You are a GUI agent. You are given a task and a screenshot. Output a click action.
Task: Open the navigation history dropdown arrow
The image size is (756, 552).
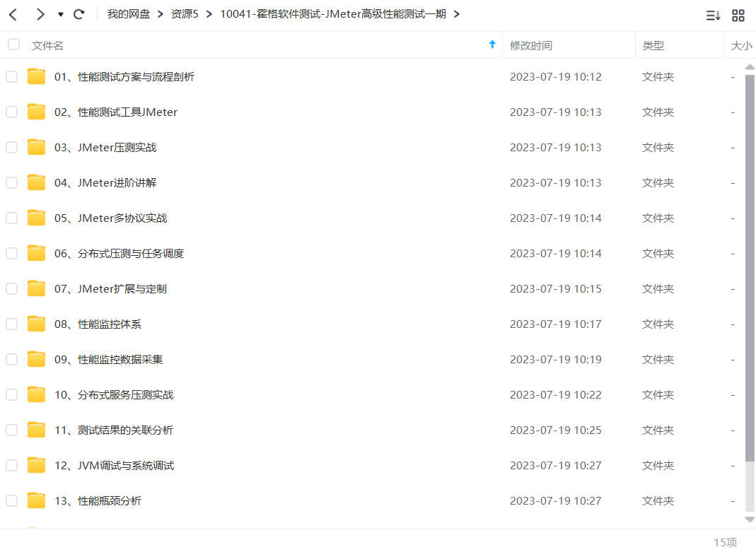pyautogui.click(x=61, y=14)
